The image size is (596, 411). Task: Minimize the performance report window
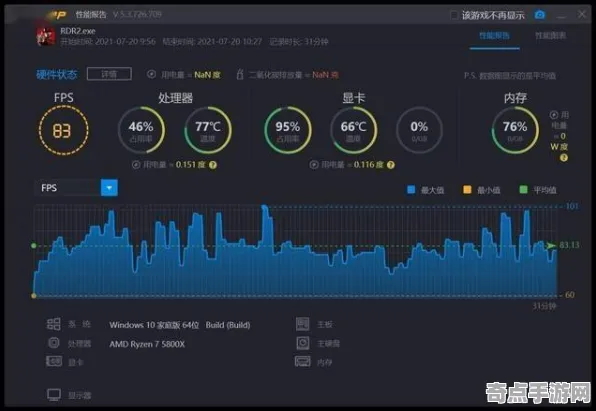pyautogui.click(x=562, y=16)
